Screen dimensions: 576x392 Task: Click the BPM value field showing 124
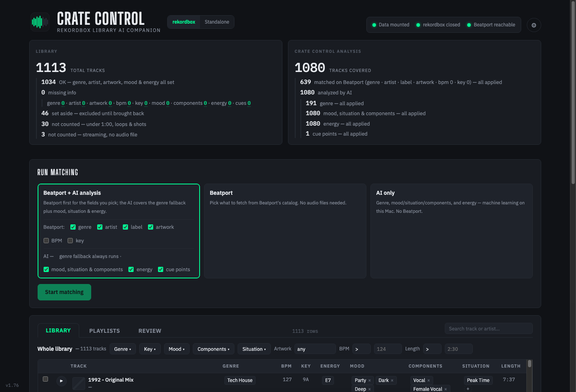[x=388, y=349]
